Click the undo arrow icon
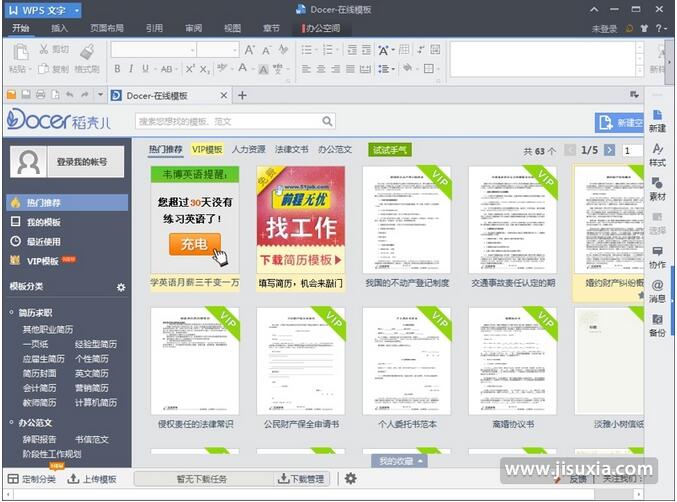 [x=70, y=95]
